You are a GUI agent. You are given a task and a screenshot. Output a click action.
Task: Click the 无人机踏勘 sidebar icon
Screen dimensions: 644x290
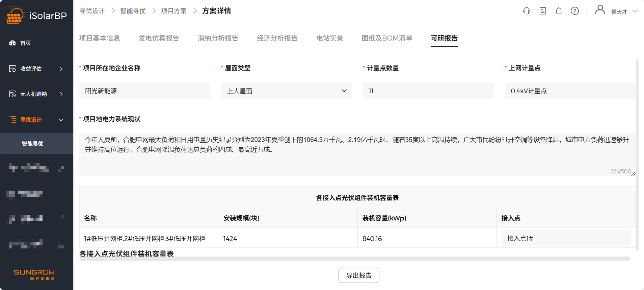pyautogui.click(x=12, y=94)
